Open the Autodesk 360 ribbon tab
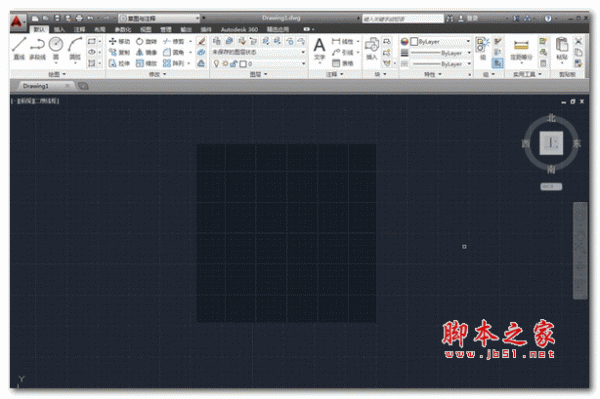The height and width of the screenshot is (399, 600). pyautogui.click(x=239, y=29)
